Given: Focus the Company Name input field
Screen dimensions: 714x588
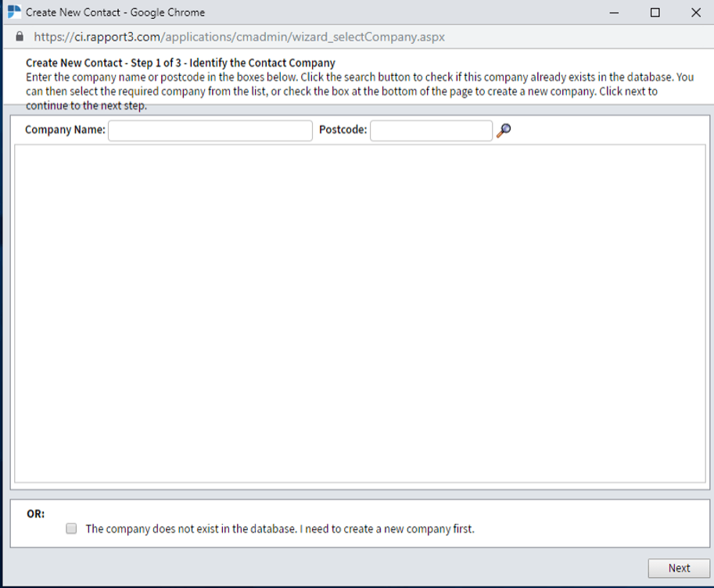Looking at the screenshot, I should point(210,131).
